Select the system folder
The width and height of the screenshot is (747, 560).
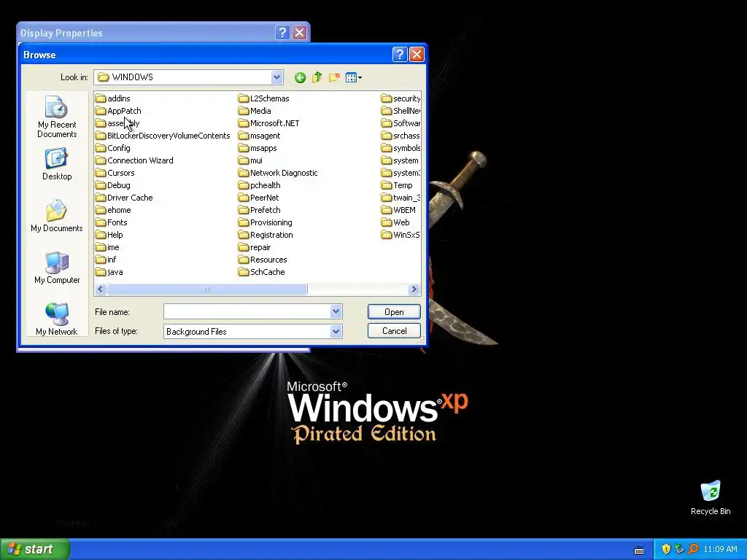[x=400, y=160]
